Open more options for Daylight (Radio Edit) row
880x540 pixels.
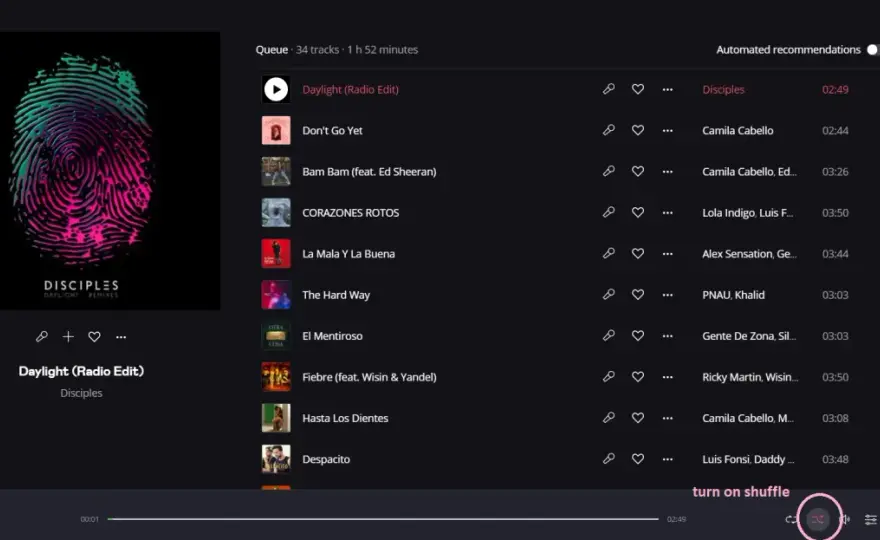(x=667, y=90)
